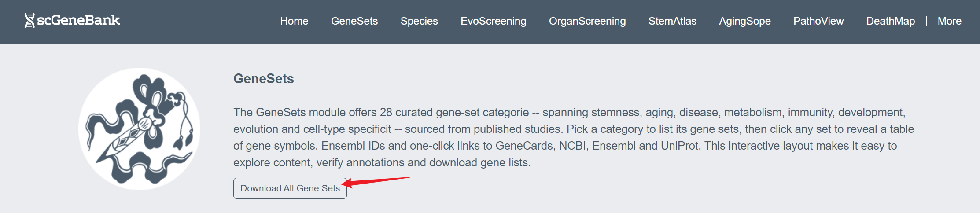
Task: Visit the PathoView page
Action: (x=818, y=21)
